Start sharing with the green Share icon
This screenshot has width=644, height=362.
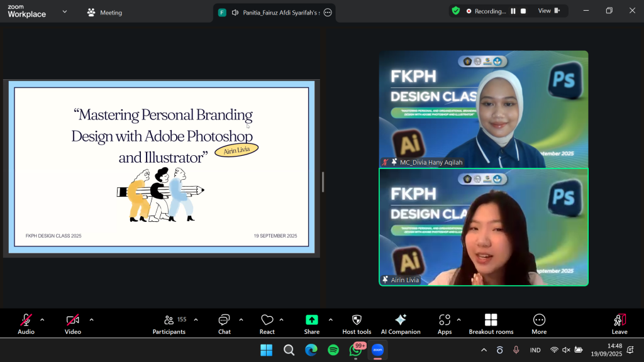(312, 324)
